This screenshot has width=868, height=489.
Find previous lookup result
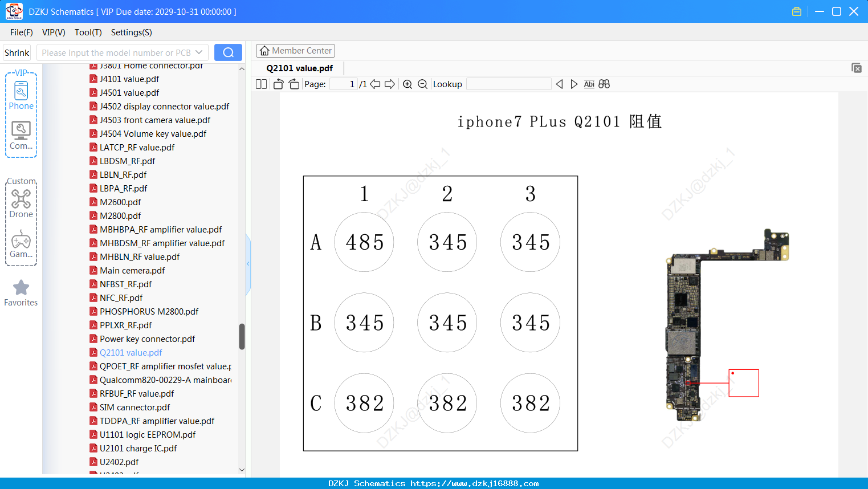coord(559,84)
